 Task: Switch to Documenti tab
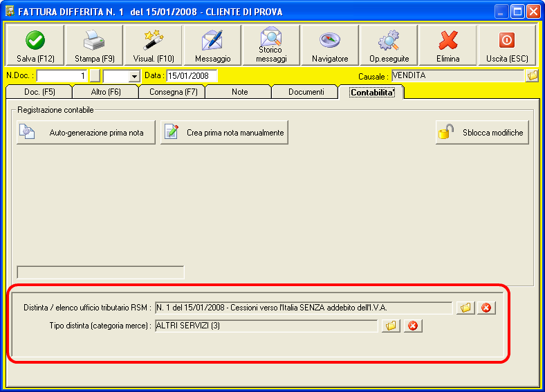306,92
